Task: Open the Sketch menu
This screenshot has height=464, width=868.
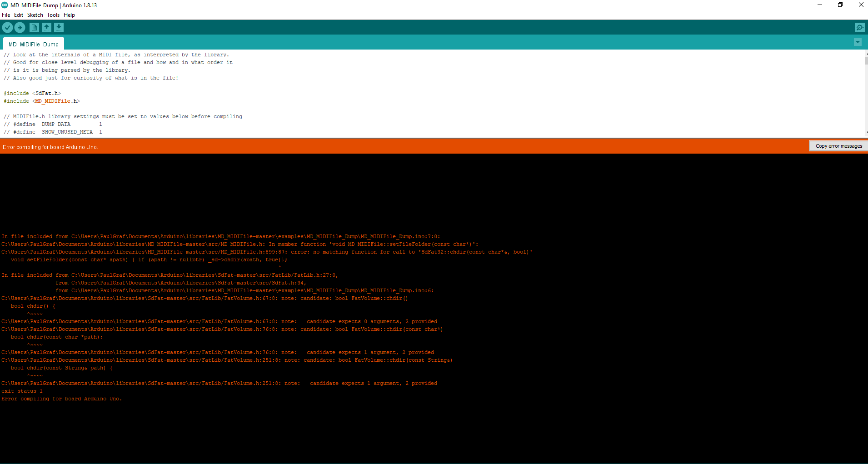Action: coord(35,15)
